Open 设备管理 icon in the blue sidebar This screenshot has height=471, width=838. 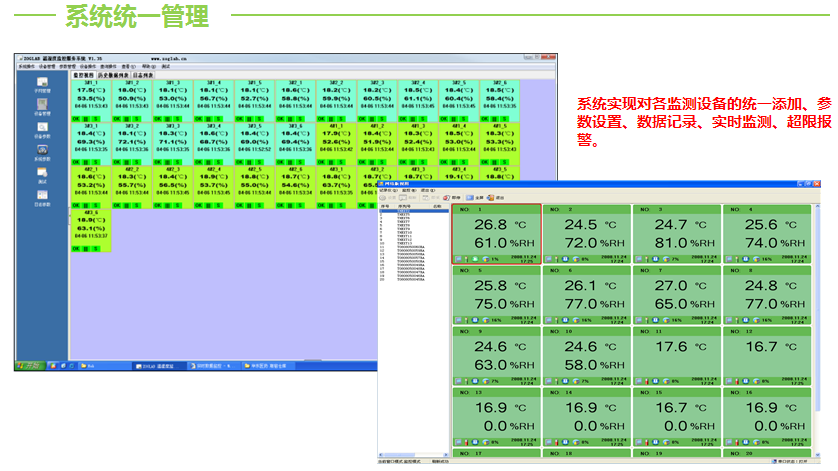tap(42, 104)
